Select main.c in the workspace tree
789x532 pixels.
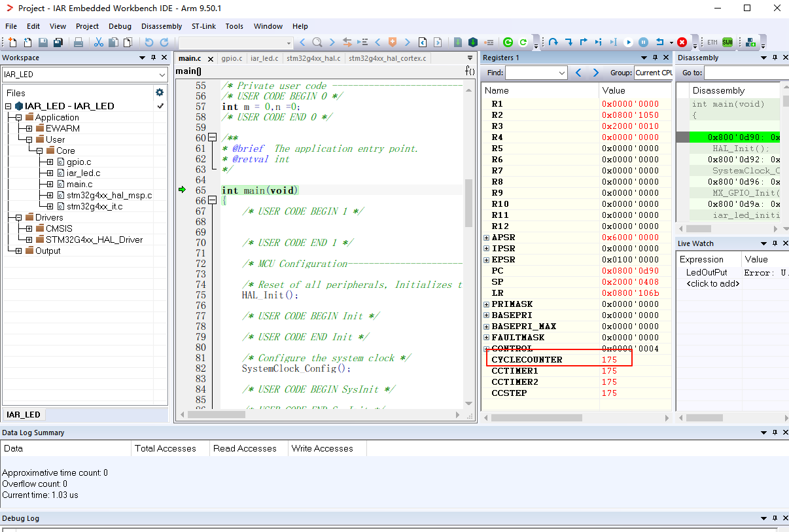click(79, 184)
